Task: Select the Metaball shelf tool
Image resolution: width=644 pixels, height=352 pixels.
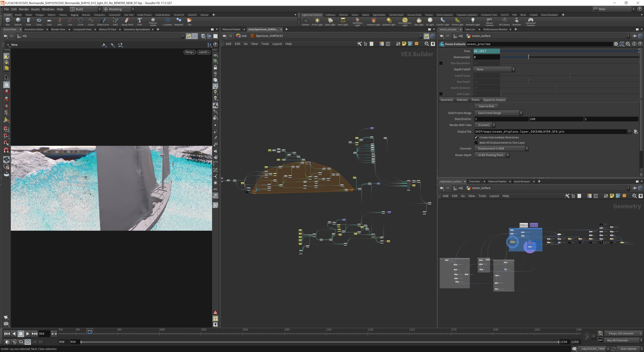Action: click(x=179, y=22)
